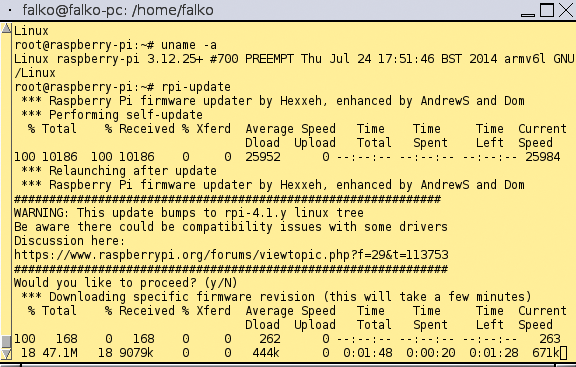The image size is (576, 367).
Task: Click the 'Thu Jul 24 17:51:46 BST 2014' date
Action: (x=399, y=59)
